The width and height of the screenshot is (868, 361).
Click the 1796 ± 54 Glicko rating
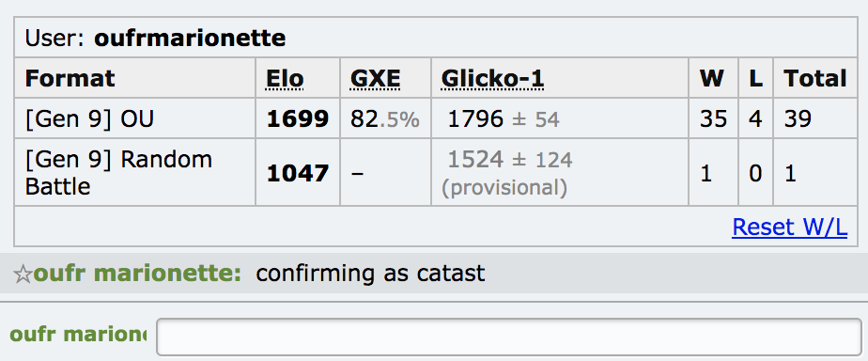(x=504, y=118)
